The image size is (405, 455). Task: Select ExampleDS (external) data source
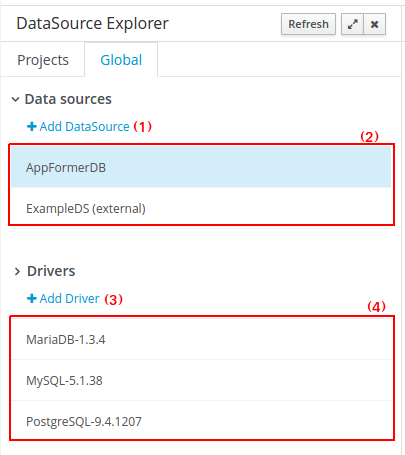201,208
